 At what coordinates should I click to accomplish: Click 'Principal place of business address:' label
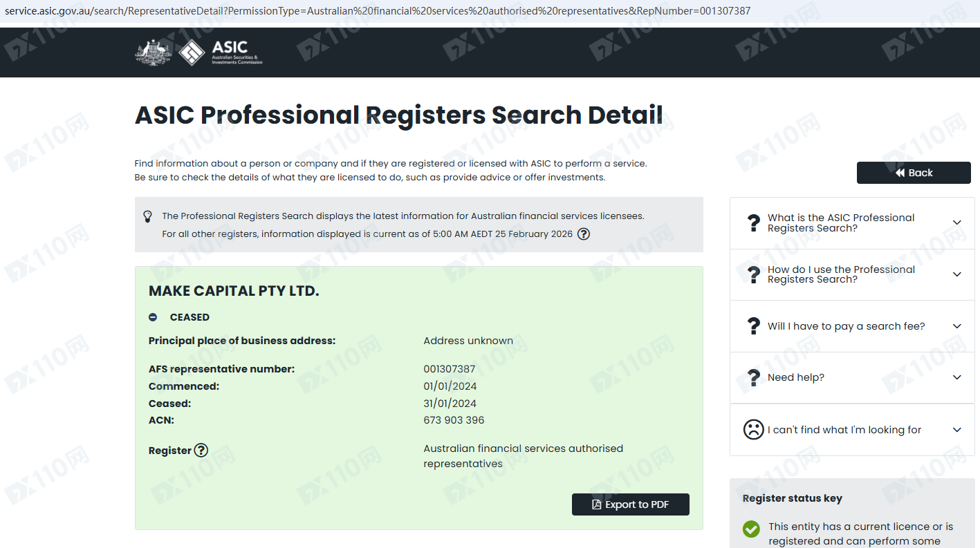tap(242, 341)
